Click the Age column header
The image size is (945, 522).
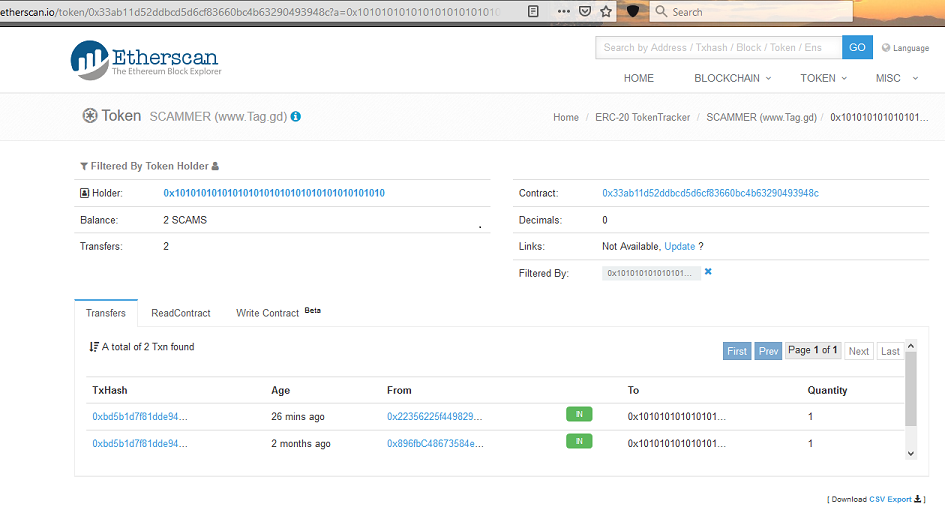pyautogui.click(x=280, y=390)
